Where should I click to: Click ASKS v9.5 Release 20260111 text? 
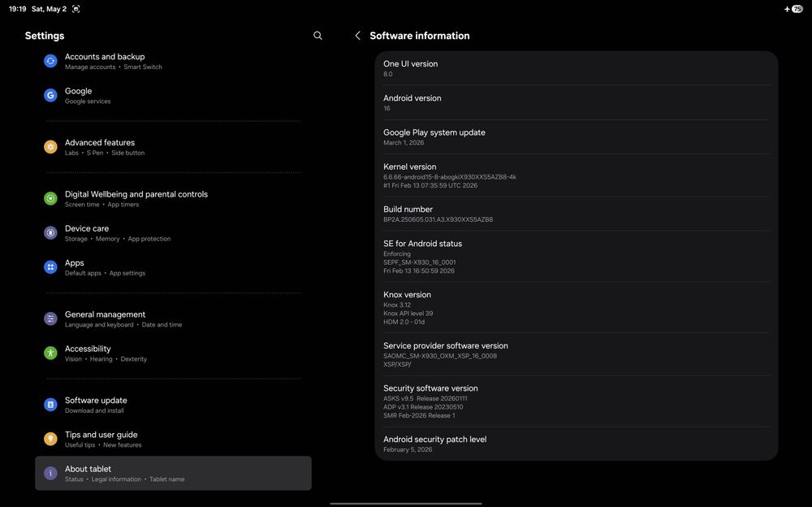(425, 398)
